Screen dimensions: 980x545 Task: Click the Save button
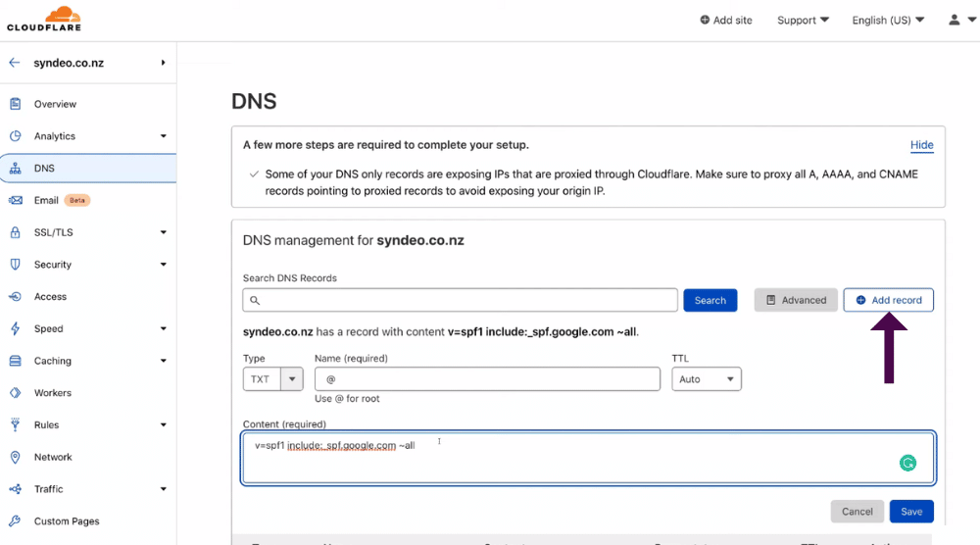coord(911,512)
